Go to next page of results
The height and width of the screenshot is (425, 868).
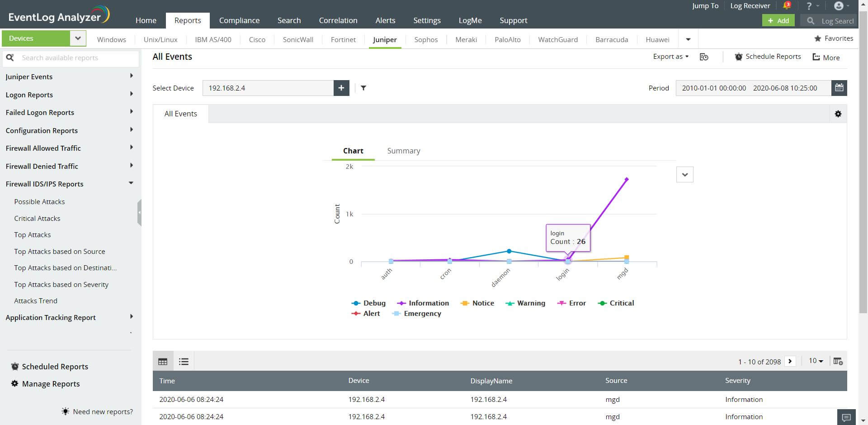pos(790,361)
